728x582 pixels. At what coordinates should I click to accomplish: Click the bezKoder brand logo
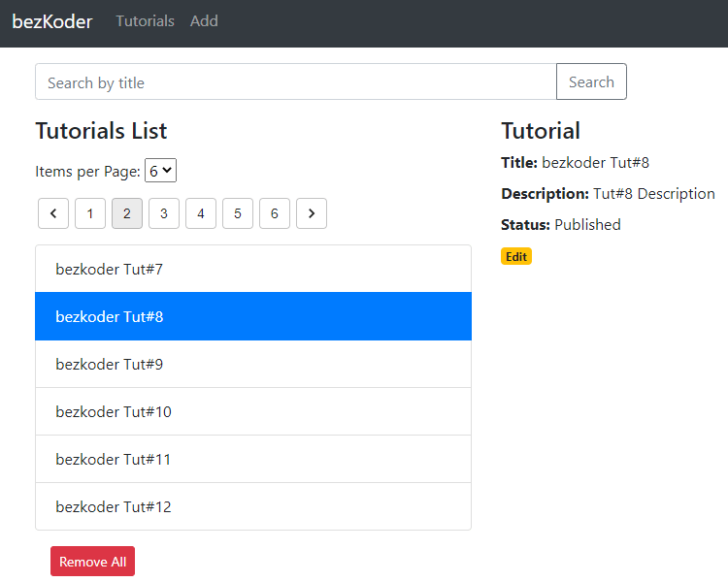52,21
